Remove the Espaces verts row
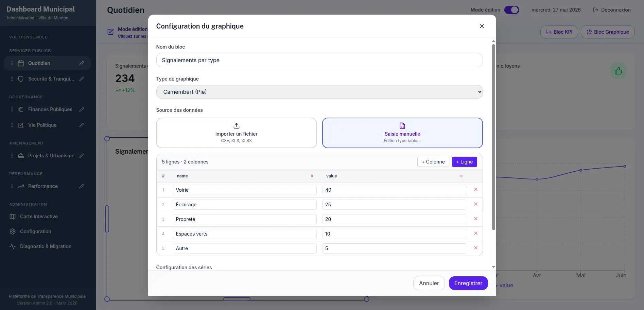This screenshot has width=644, height=310. pos(476,234)
